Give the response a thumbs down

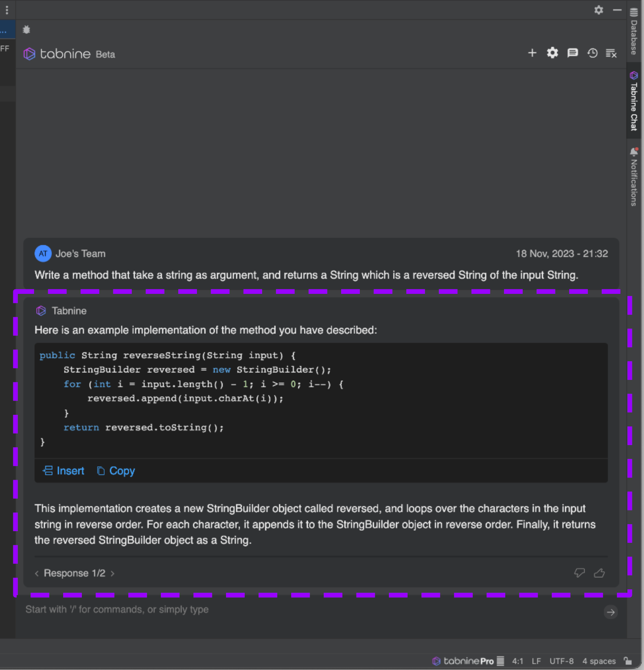point(579,573)
